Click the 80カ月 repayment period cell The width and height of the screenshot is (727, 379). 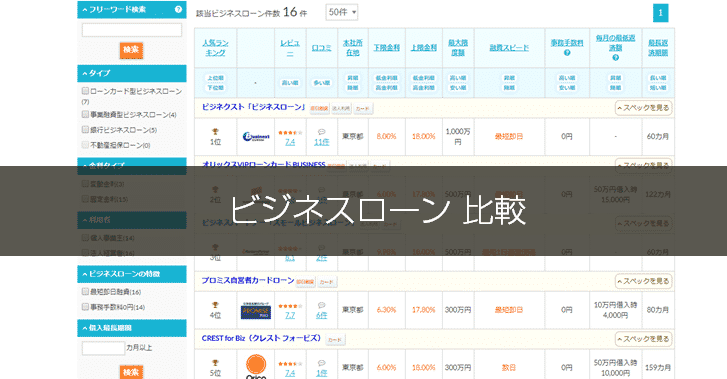[x=657, y=310]
